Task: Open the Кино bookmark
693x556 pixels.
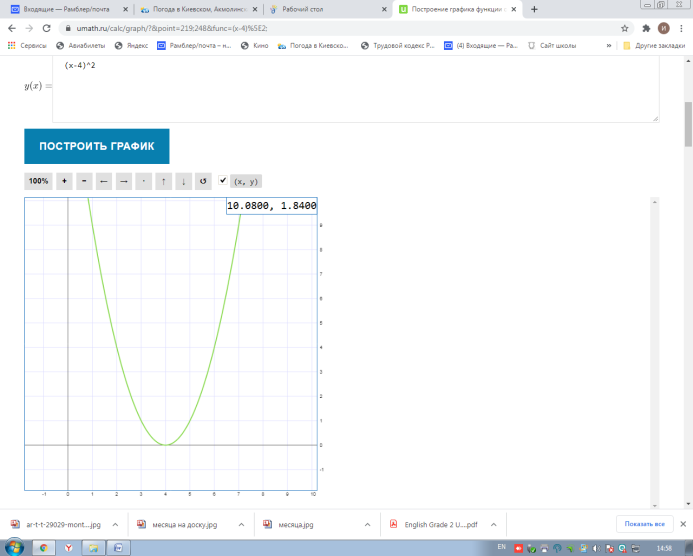Action: tap(255, 46)
